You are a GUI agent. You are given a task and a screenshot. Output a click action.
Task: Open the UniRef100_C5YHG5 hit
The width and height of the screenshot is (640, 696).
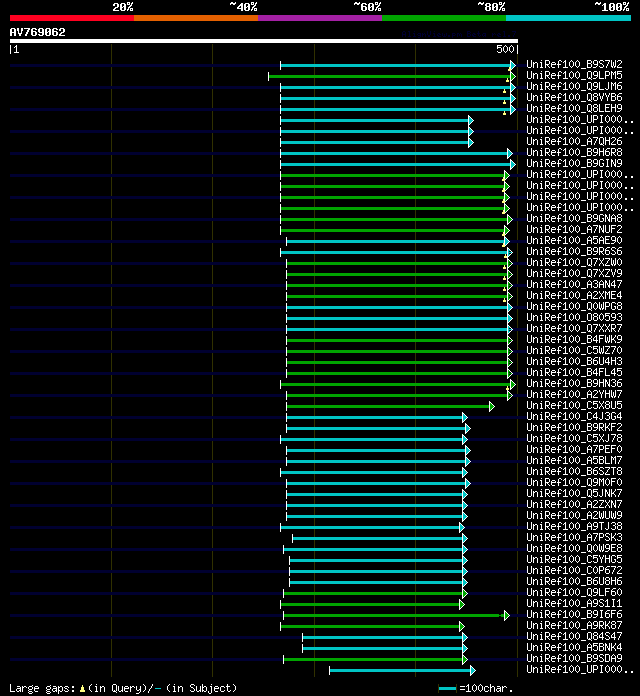pos(574,560)
